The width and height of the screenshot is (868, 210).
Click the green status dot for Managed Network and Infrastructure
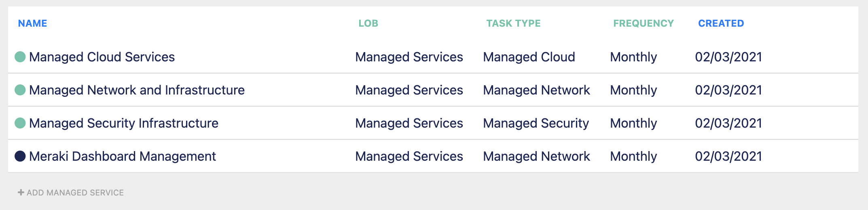(20, 90)
